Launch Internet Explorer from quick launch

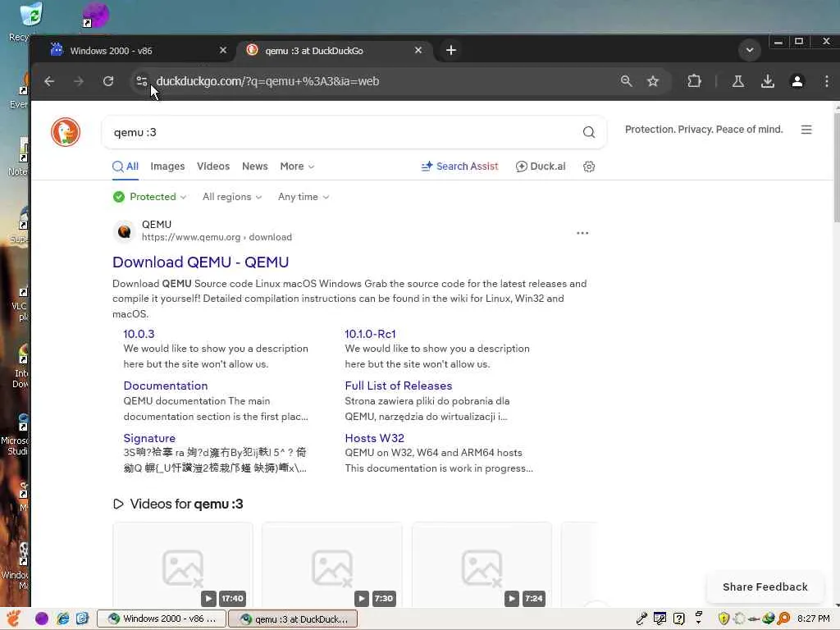(x=62, y=619)
